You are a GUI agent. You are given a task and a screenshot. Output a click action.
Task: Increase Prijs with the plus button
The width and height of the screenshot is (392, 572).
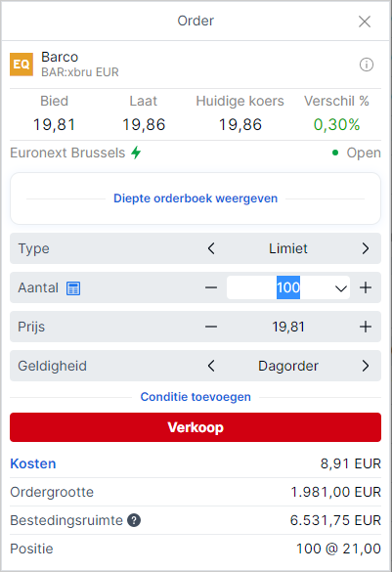coord(366,327)
